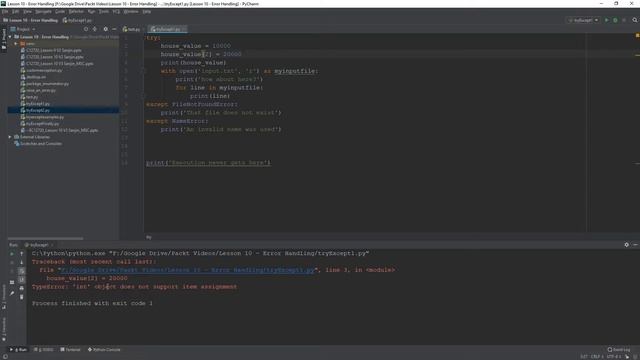Open the File menu
This screenshot has height=360, width=640.
coord(5,11)
